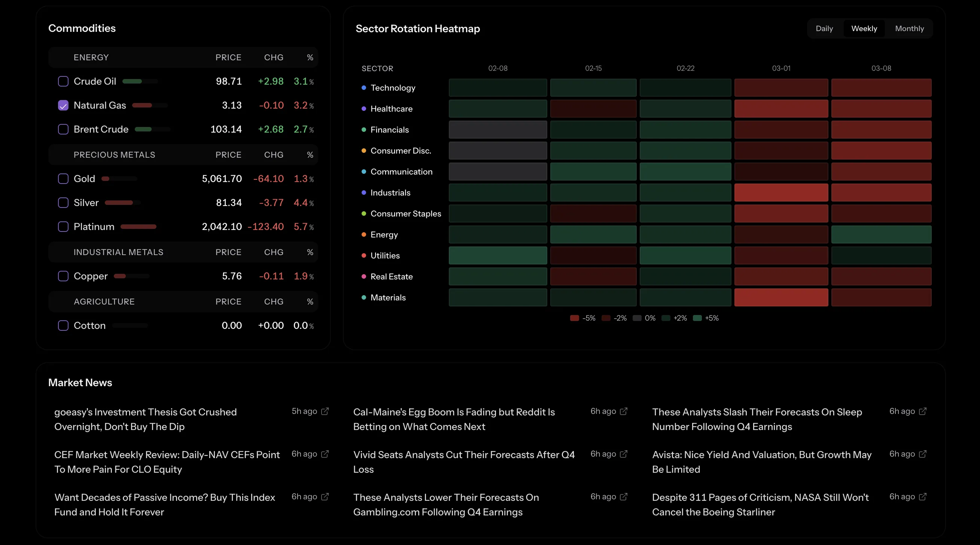Open external link for the Avista article
The image size is (980, 545).
tap(923, 454)
